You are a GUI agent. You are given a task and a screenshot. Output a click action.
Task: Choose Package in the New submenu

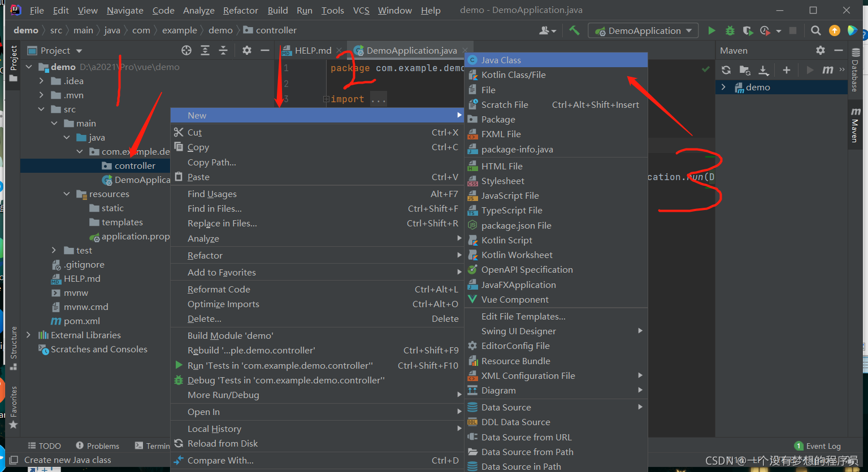pyautogui.click(x=556, y=119)
